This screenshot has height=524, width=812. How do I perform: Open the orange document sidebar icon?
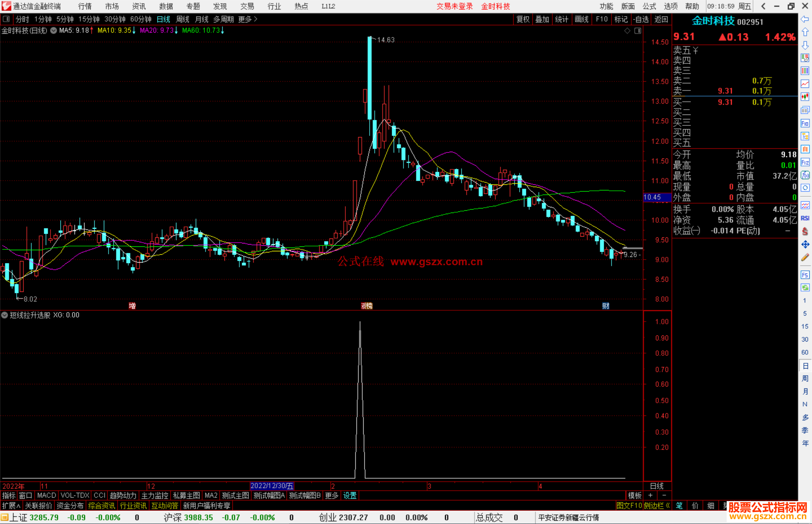(805, 149)
